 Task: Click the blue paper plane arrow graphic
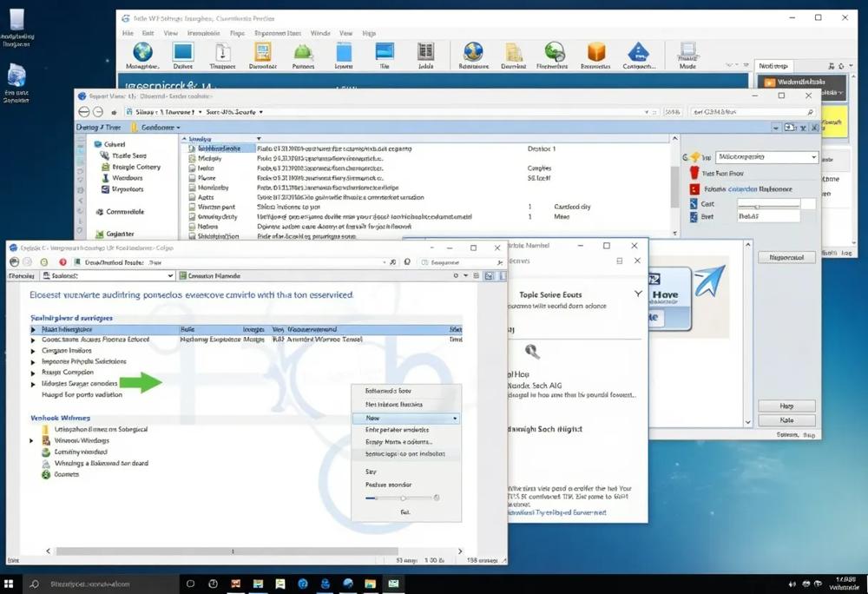710,280
